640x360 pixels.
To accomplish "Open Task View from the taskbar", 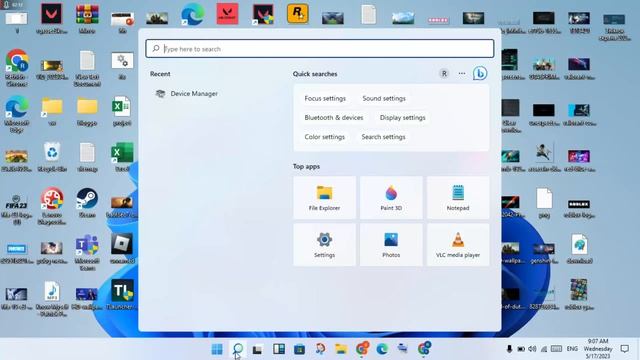I will 258,349.
